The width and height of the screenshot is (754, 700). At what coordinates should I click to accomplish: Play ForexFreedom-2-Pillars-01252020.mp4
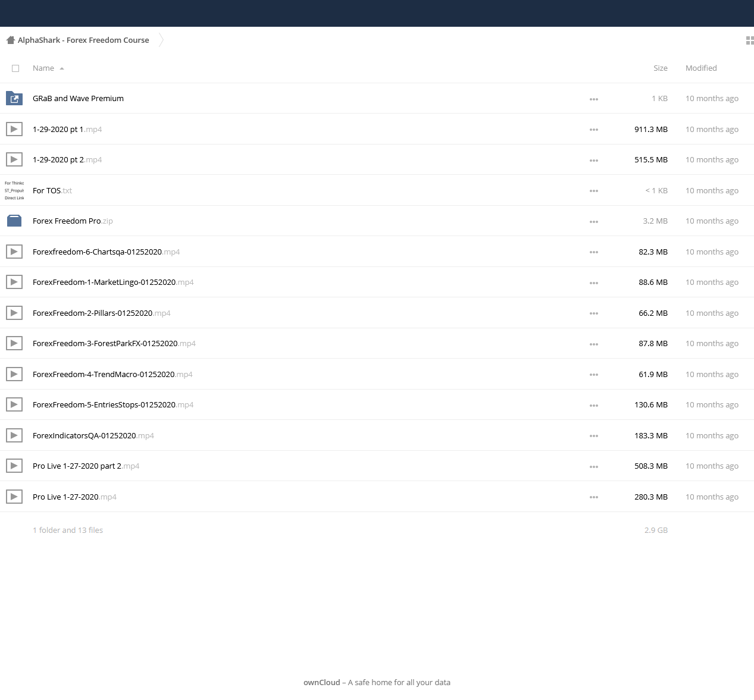[x=102, y=313]
